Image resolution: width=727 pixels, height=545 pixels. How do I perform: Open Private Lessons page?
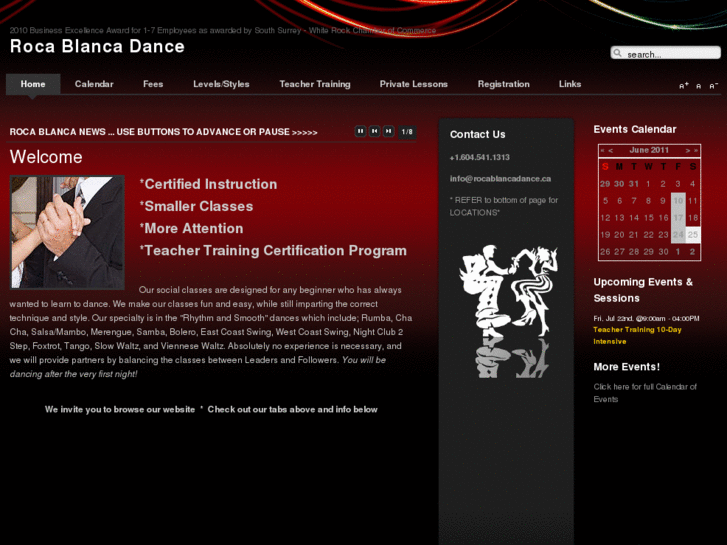pos(414,84)
